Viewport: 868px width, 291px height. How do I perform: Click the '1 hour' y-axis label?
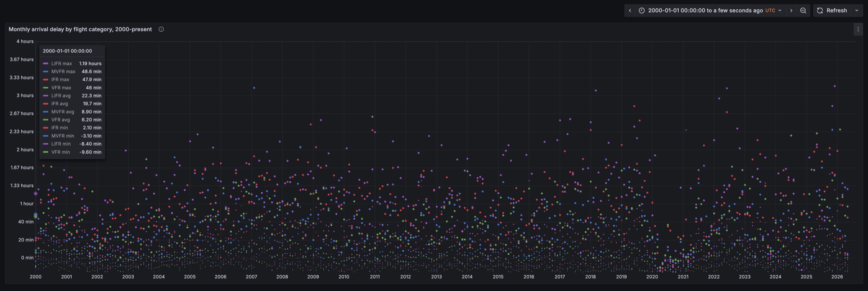(27, 204)
